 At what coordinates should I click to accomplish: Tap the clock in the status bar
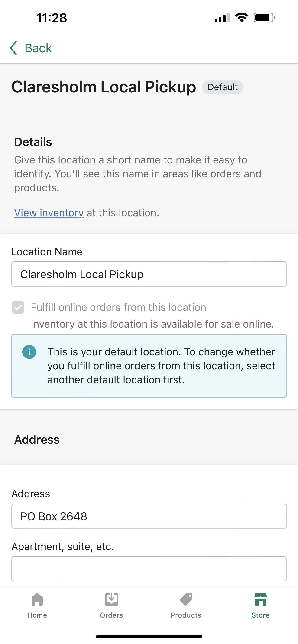tap(52, 18)
